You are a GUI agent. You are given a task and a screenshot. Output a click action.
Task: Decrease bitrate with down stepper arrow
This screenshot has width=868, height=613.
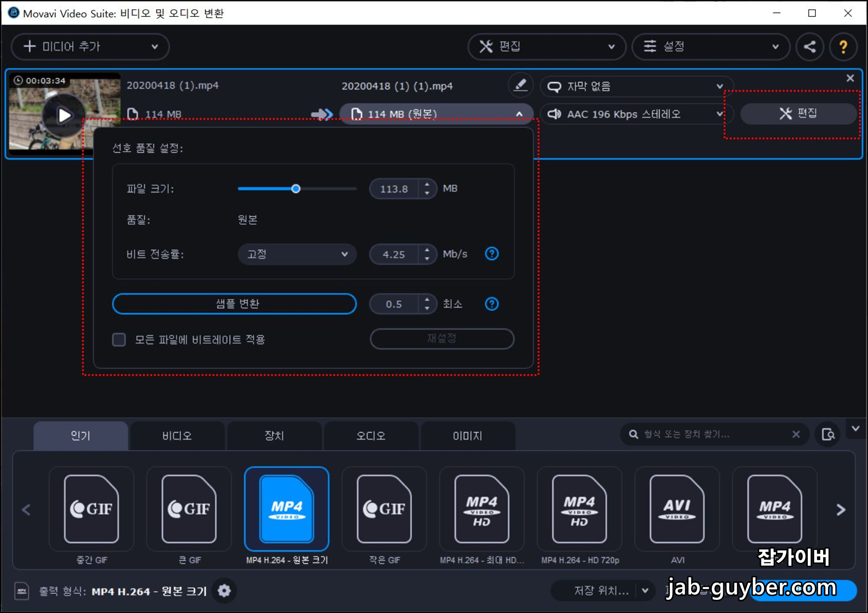pos(427,259)
